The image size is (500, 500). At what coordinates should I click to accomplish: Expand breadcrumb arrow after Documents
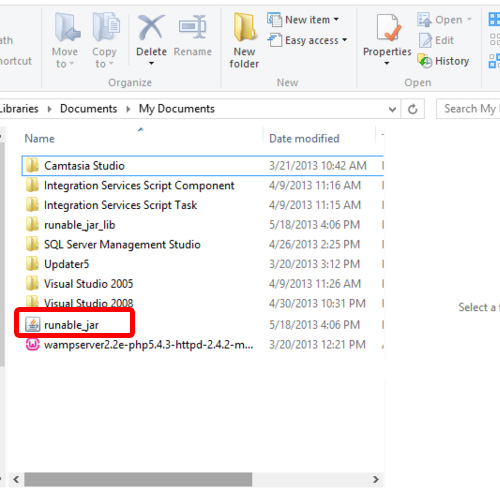[x=128, y=109]
